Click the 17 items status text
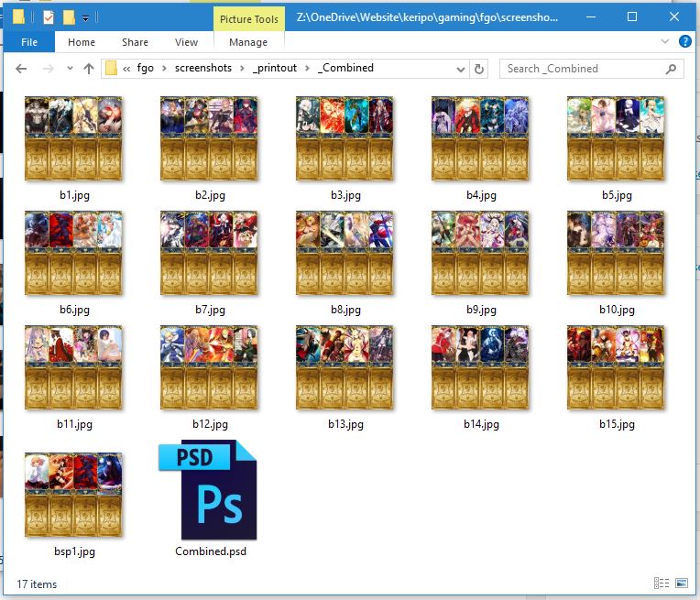Image resolution: width=700 pixels, height=600 pixels. (37, 584)
